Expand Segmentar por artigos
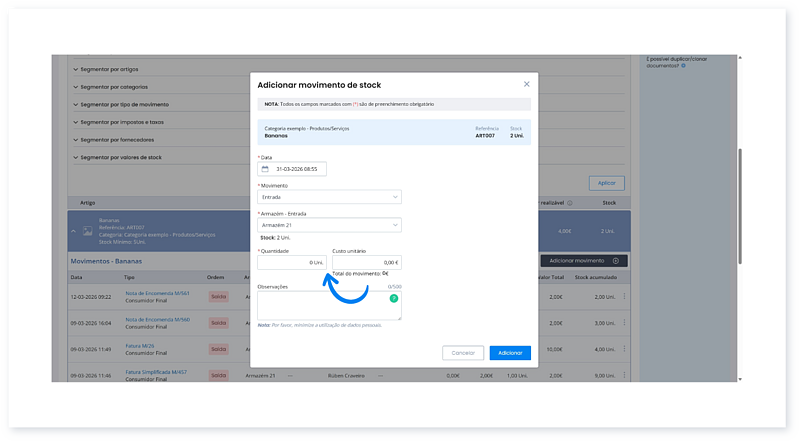Image resolution: width=800 pixels, height=442 pixels. [x=106, y=69]
